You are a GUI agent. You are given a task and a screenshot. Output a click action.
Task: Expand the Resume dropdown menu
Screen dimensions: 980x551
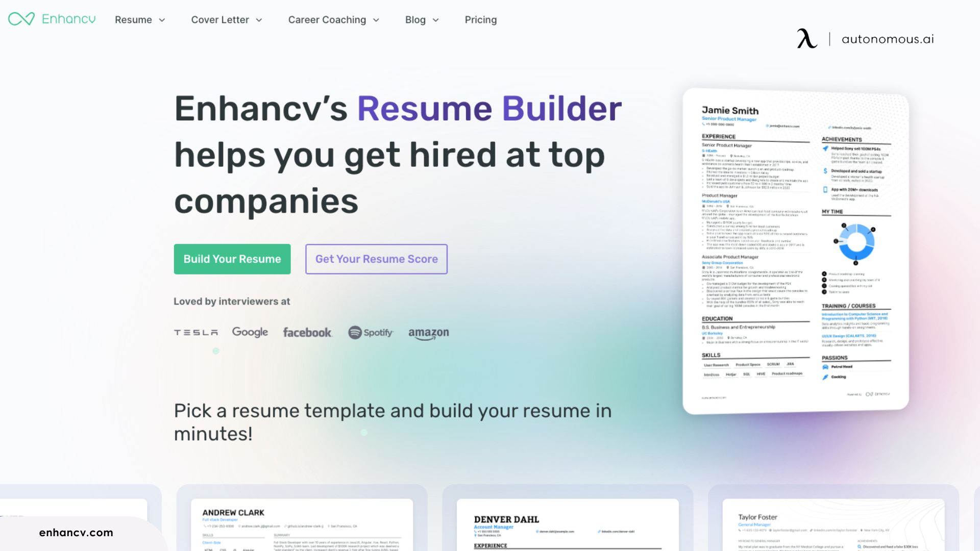[139, 19]
